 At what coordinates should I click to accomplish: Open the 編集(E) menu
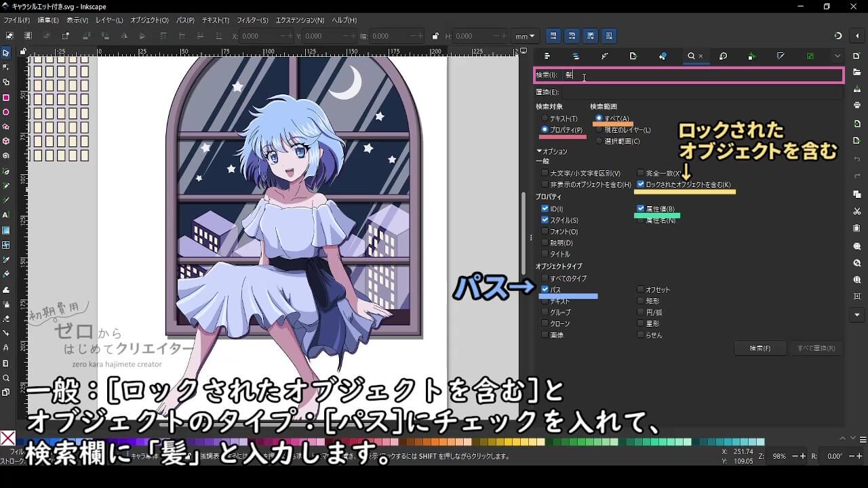[x=49, y=20]
